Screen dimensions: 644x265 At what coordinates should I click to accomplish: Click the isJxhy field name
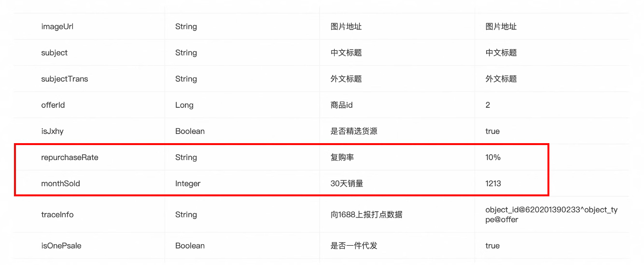(x=52, y=131)
